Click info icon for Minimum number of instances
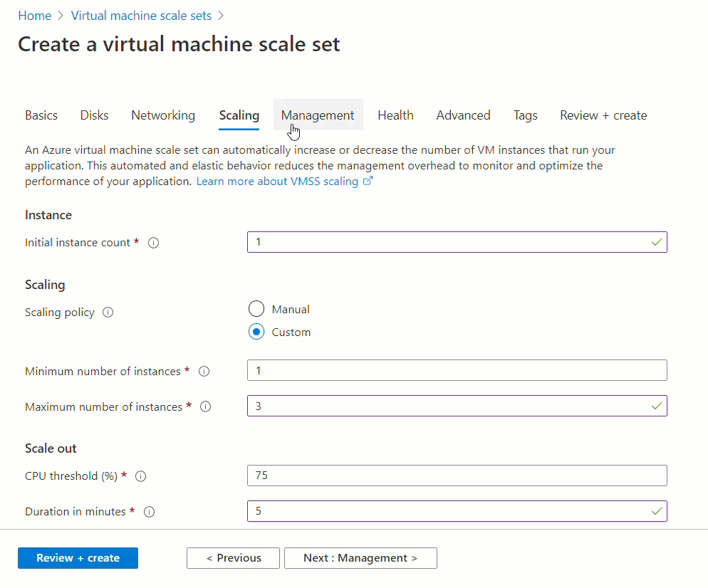Viewport: 708px width, 588px height. tap(204, 372)
